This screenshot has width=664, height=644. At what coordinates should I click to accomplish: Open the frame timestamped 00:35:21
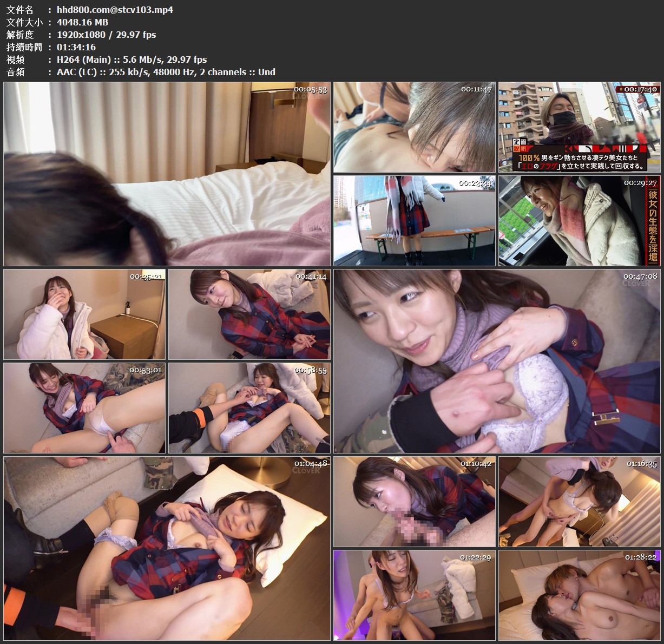click(x=84, y=314)
